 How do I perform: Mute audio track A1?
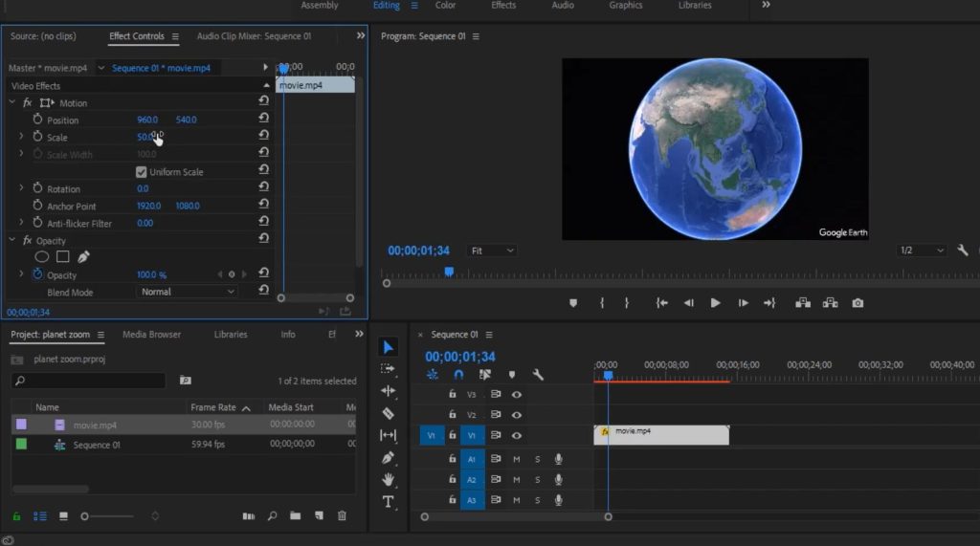point(516,460)
